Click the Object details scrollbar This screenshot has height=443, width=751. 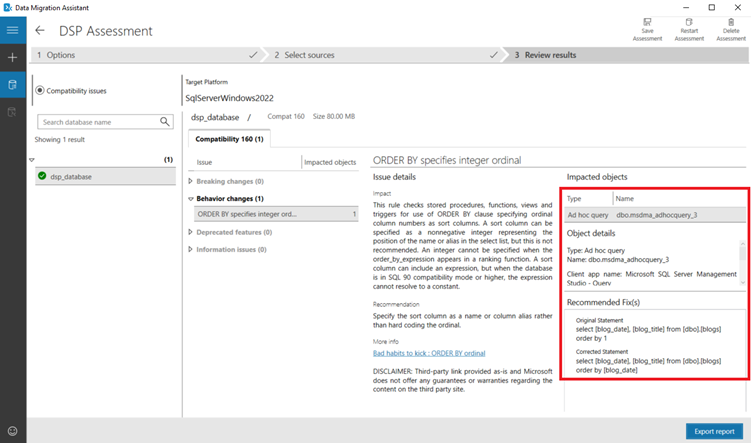tap(742, 262)
